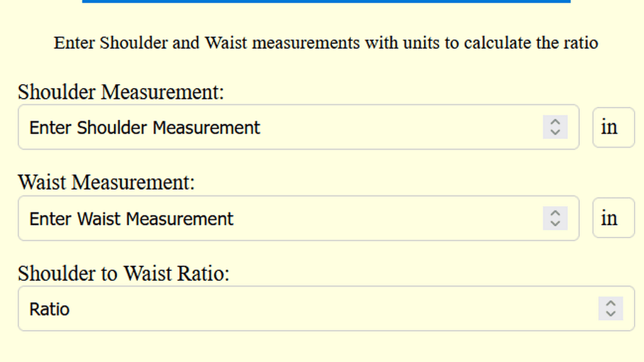Image resolution: width=644 pixels, height=362 pixels.
Task: Click the instruction text about entering measurements
Action: [x=326, y=43]
